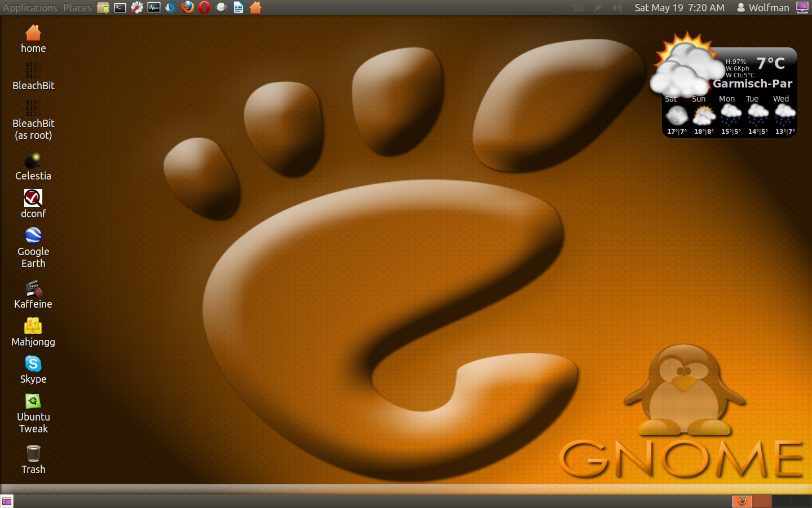The height and width of the screenshot is (508, 812).
Task: Open the Terminal launcher in the top panel
Action: click(120, 7)
